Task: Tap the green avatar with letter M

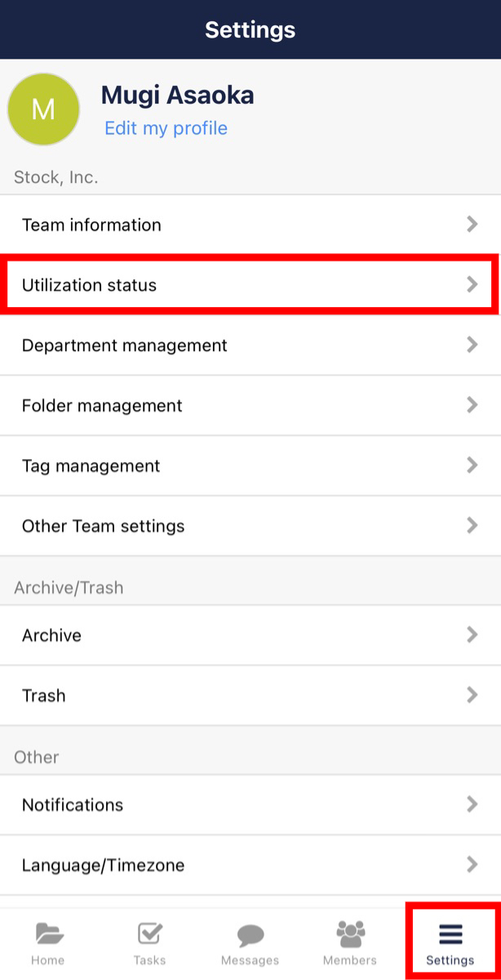Action: [x=43, y=109]
